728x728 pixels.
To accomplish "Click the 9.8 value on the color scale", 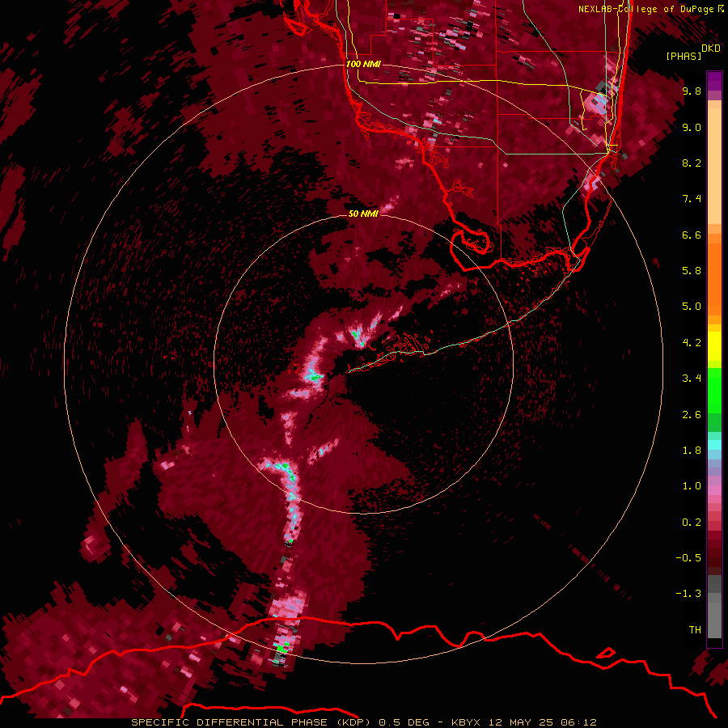I will [692, 91].
